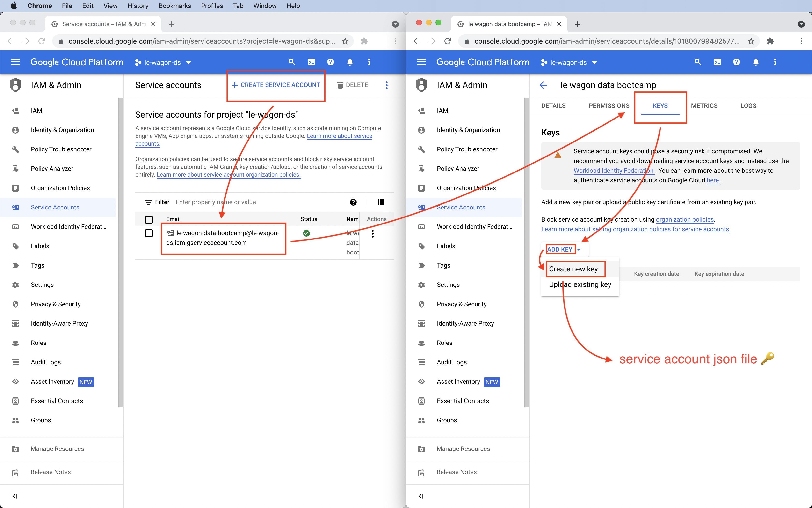
Task: Open the help icon in right window header
Action: click(x=737, y=62)
